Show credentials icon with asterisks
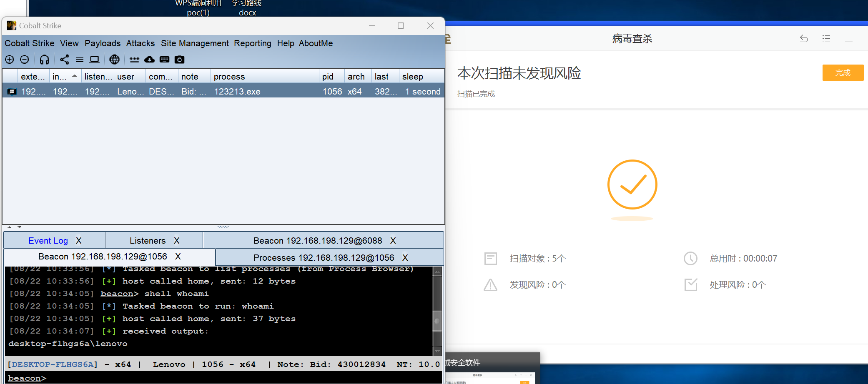Image resolution: width=868 pixels, height=384 pixels. (x=134, y=60)
